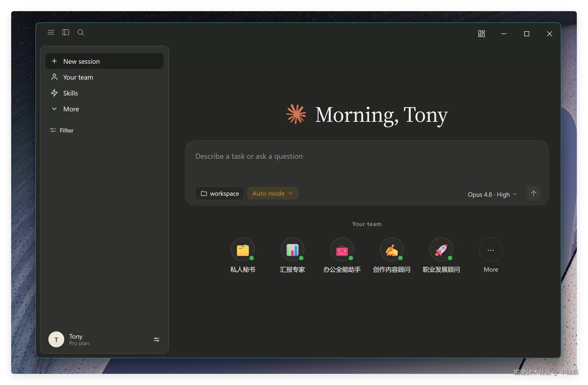Click the search magnifier icon

pyautogui.click(x=81, y=32)
